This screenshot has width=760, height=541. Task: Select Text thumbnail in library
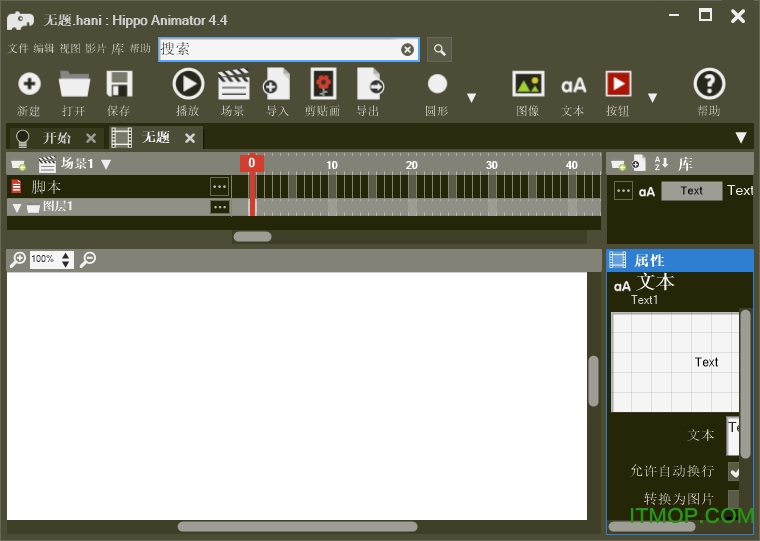pos(692,191)
